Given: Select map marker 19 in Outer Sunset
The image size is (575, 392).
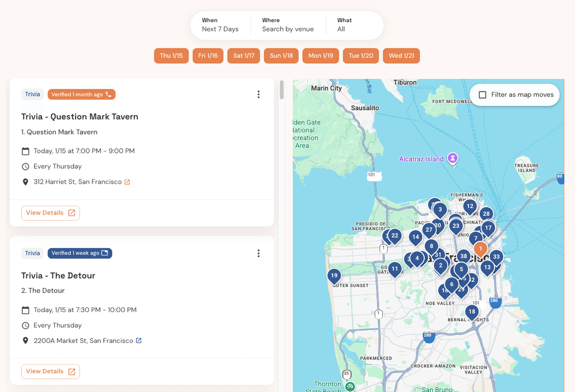Looking at the screenshot, I should click(x=334, y=276).
